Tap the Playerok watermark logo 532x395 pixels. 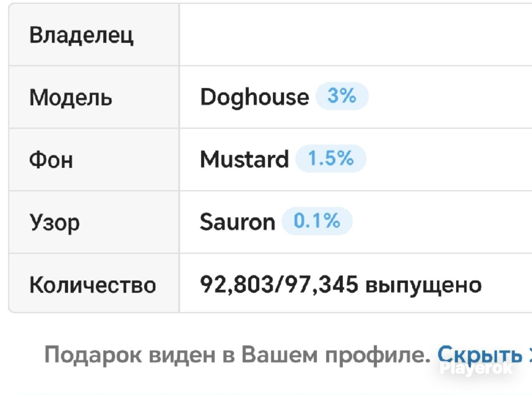[475, 368]
